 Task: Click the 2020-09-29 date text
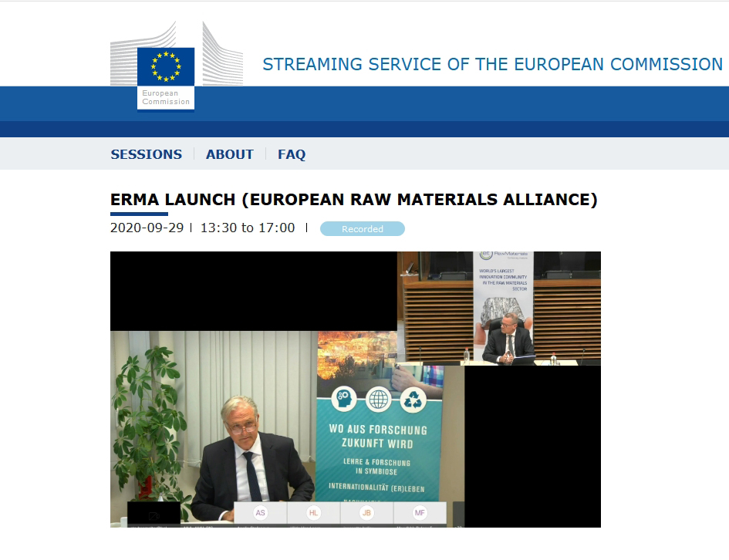pos(147,228)
